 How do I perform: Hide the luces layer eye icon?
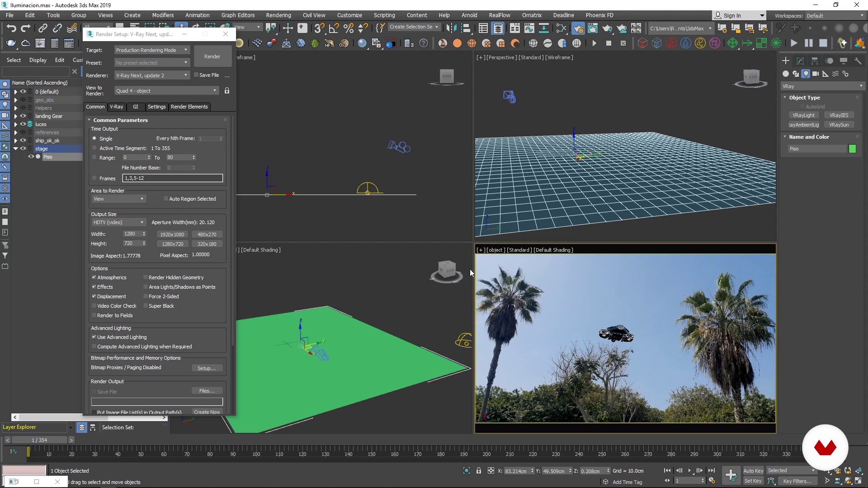click(x=23, y=124)
